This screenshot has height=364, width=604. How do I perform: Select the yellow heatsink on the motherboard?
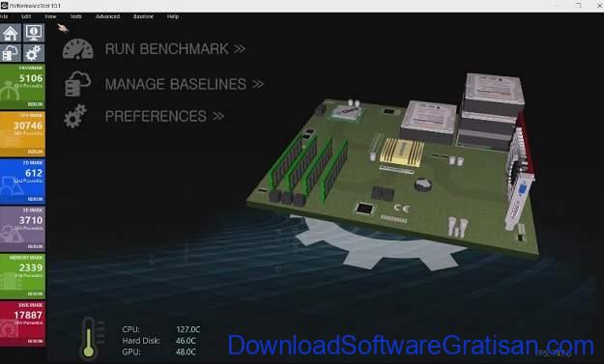point(402,153)
